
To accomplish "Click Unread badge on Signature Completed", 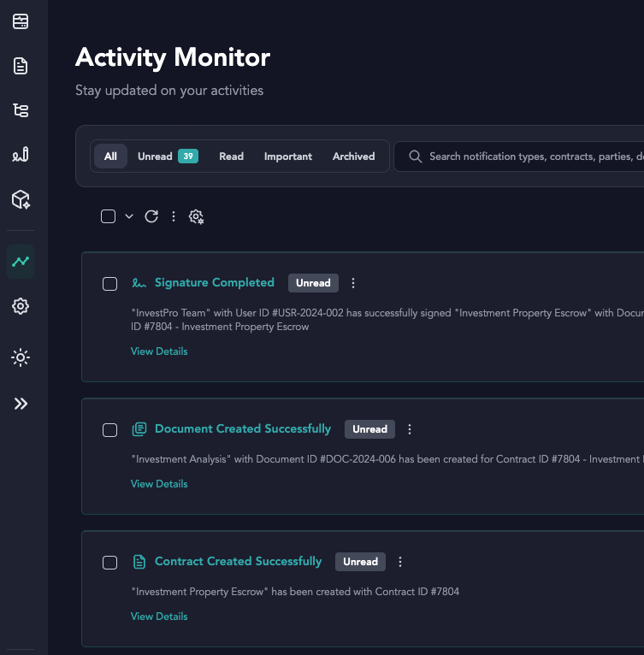I will click(x=313, y=283).
